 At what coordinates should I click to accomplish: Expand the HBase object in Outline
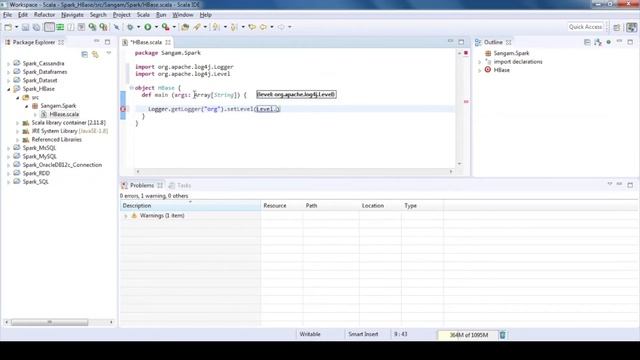[x=480, y=70]
